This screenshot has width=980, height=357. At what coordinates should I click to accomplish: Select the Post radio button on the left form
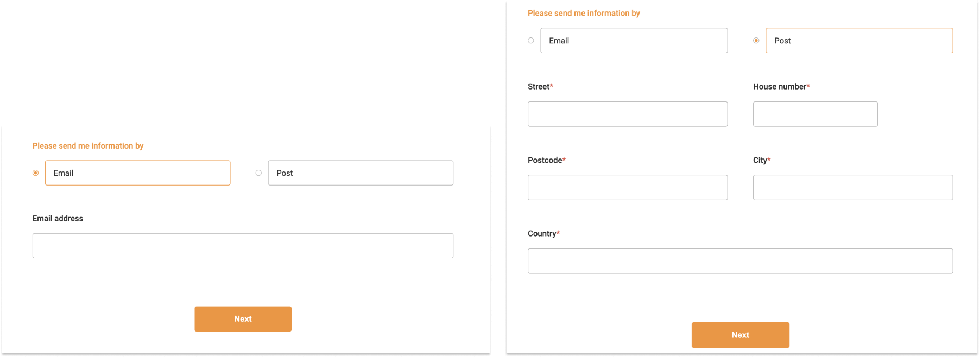click(x=258, y=173)
